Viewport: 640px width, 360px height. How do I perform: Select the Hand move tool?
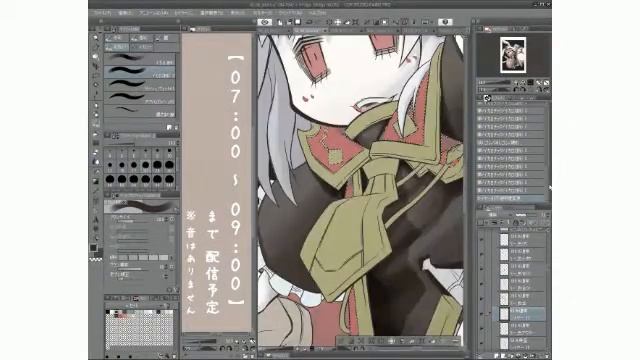(96, 47)
